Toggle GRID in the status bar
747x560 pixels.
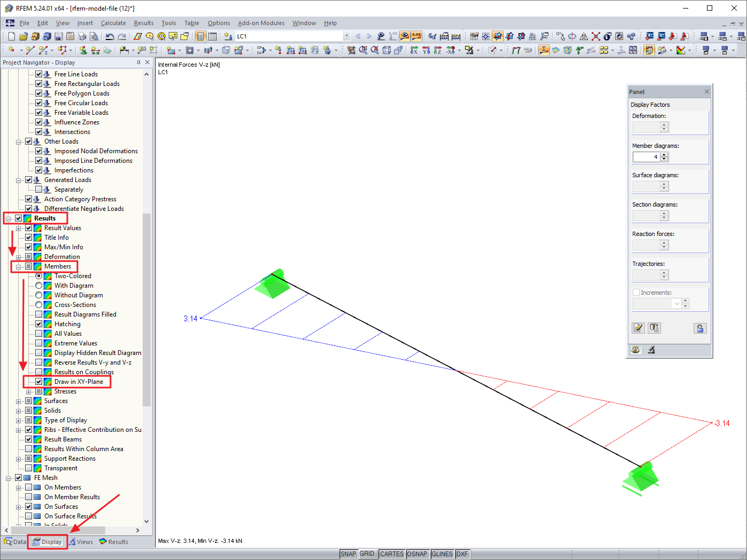click(x=367, y=554)
